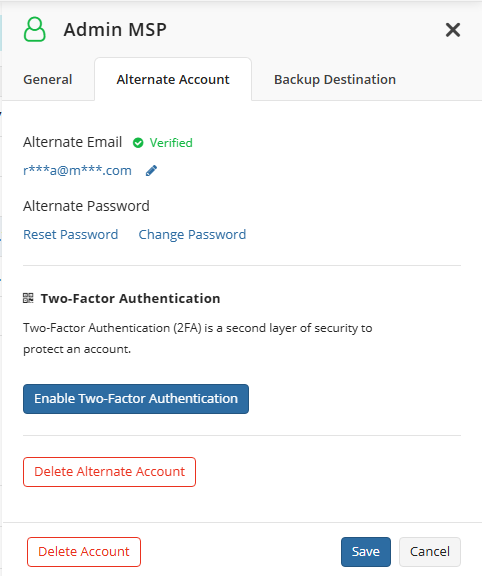The width and height of the screenshot is (482, 576).
Task: Cancel and discard the changes
Action: (x=430, y=552)
